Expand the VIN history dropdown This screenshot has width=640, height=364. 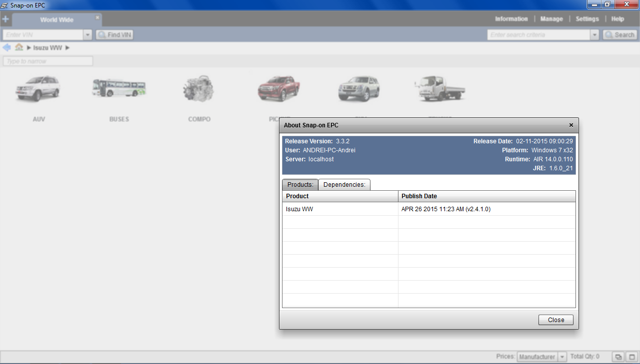click(88, 35)
